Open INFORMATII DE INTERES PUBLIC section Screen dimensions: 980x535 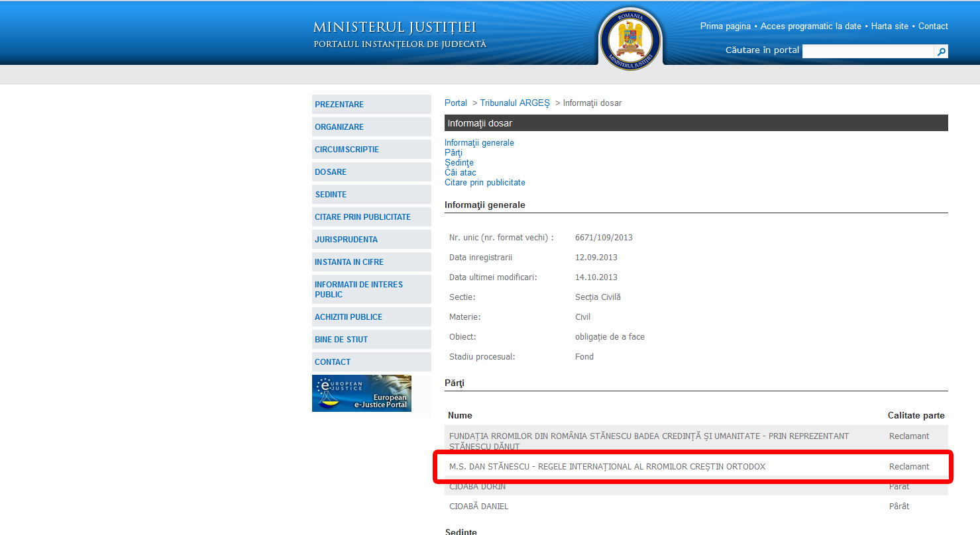click(358, 289)
